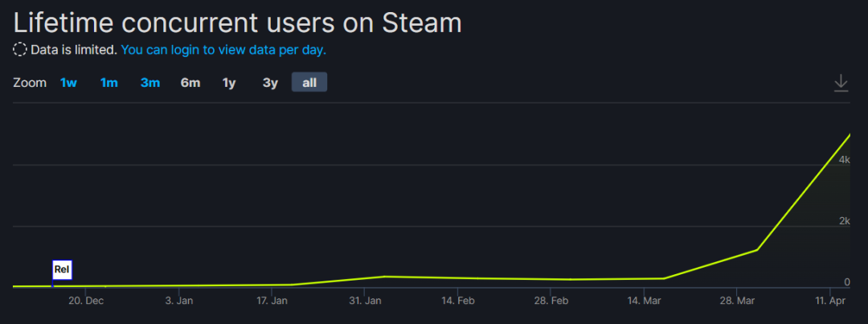Viewport: 868px width, 324px height.
Task: Click the '28. Feb' axis label
Action: point(551,301)
